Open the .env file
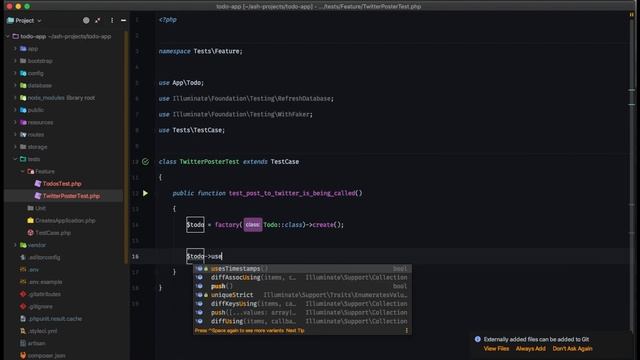Viewport: 640px width, 360px height. click(x=33, y=269)
